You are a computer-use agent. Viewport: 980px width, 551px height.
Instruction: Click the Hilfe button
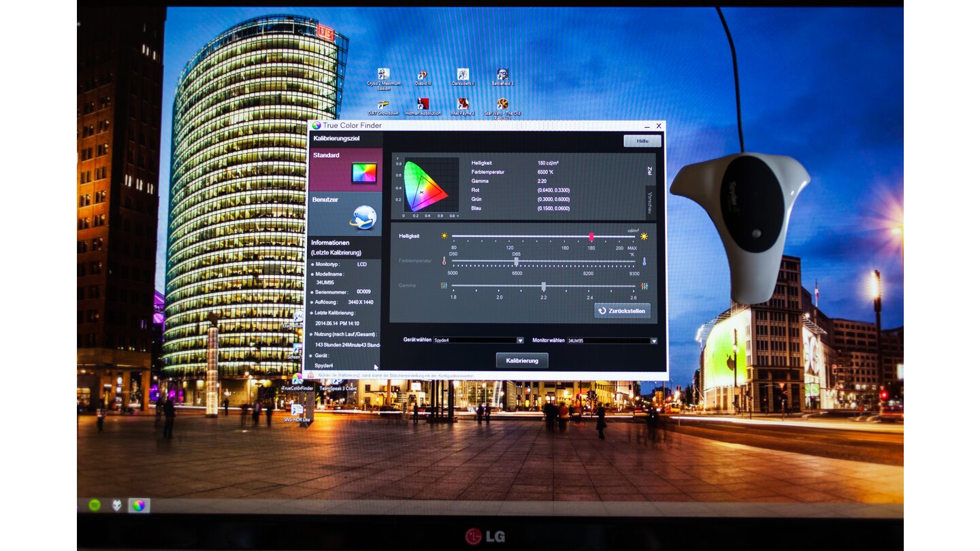coord(642,141)
